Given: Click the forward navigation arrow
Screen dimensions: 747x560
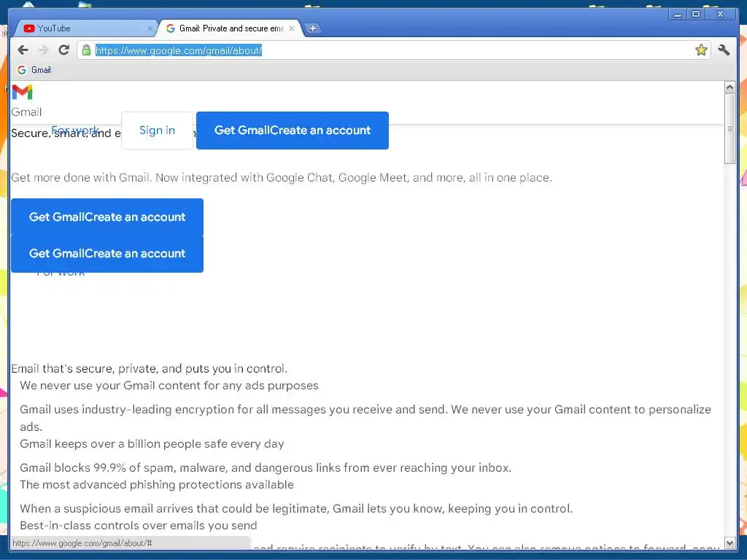Looking at the screenshot, I should [x=43, y=50].
